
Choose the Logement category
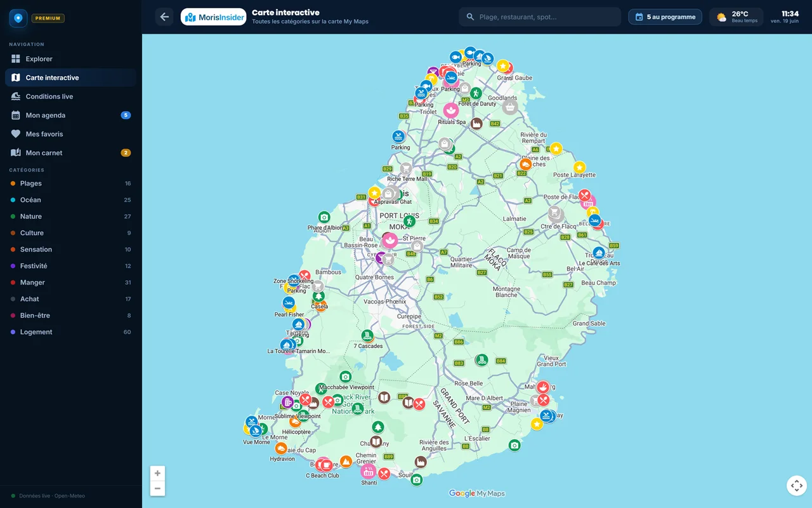[x=70, y=332]
